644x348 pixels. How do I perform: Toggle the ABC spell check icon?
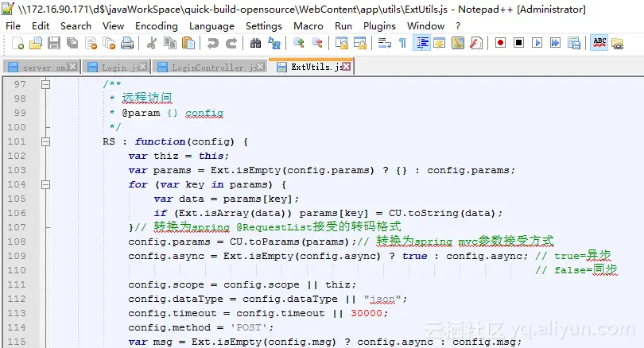(599, 43)
